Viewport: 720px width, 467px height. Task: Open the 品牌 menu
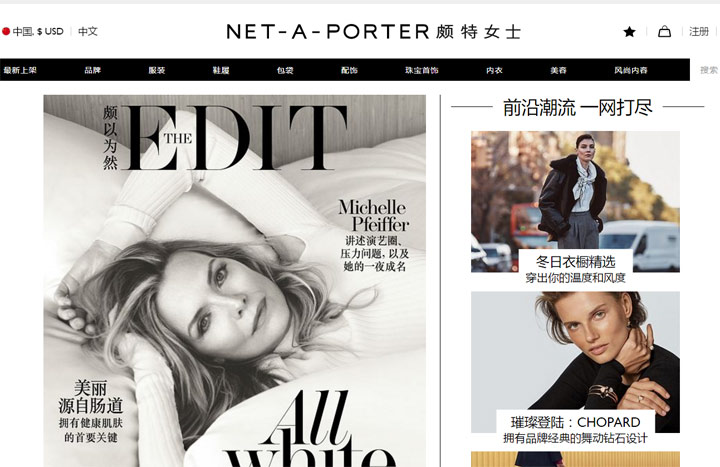tap(92, 70)
